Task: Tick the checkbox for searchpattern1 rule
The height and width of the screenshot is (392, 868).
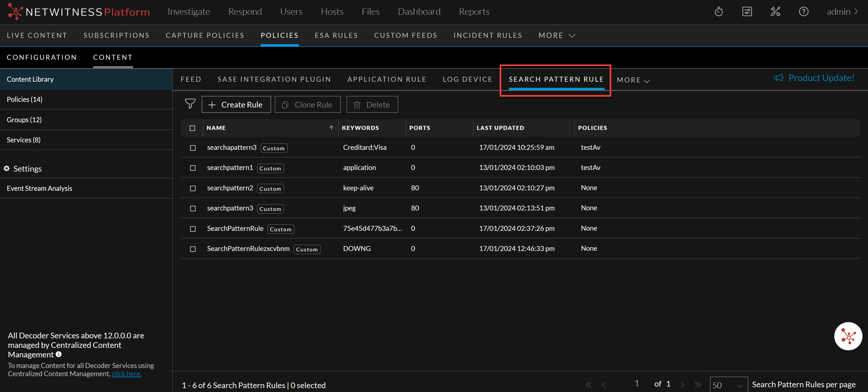Action: [193, 168]
